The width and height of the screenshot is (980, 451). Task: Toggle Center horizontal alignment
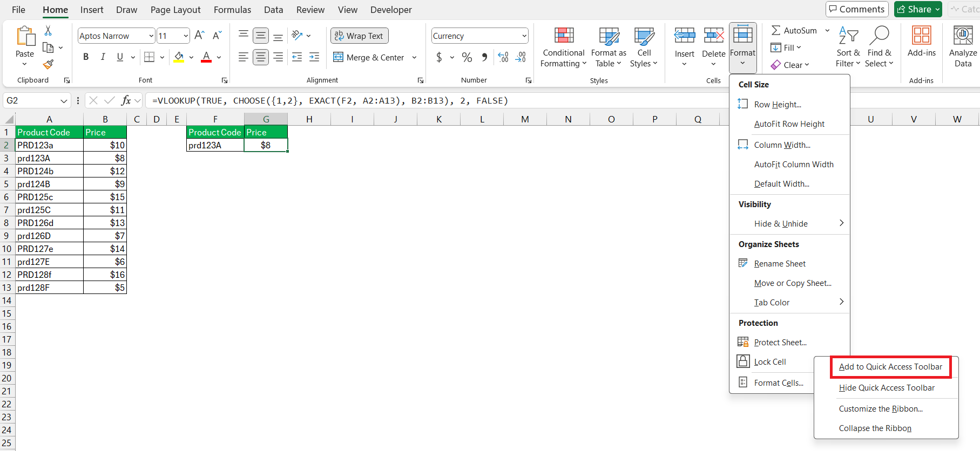pyautogui.click(x=261, y=57)
